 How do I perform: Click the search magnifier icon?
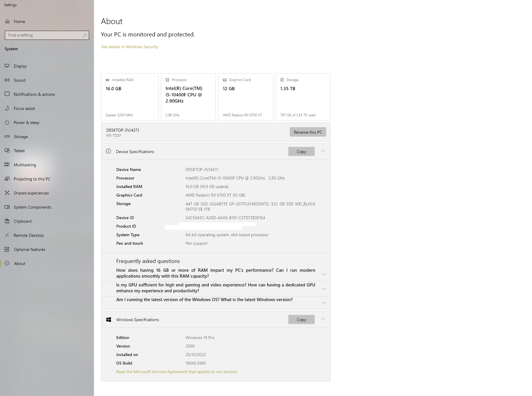85,35
